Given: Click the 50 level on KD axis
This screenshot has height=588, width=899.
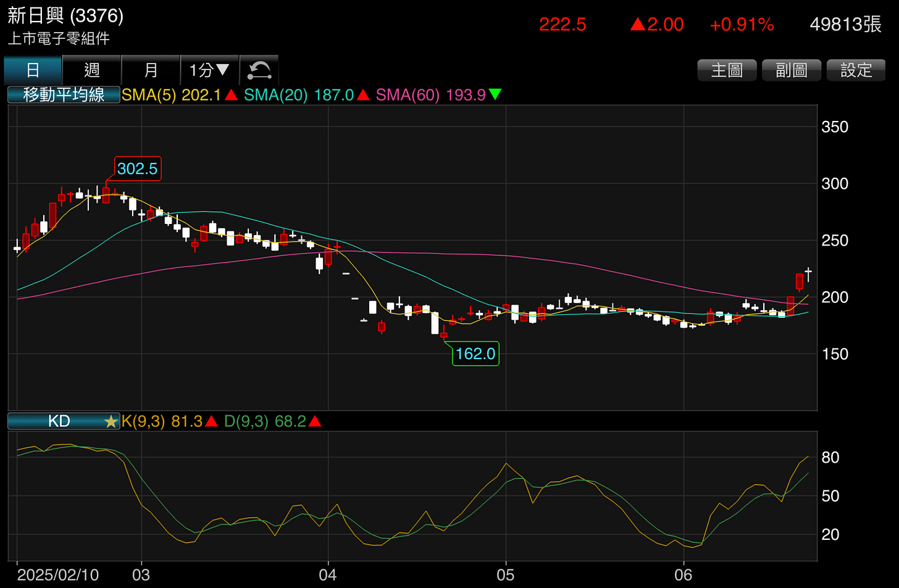Looking at the screenshot, I should (830, 496).
